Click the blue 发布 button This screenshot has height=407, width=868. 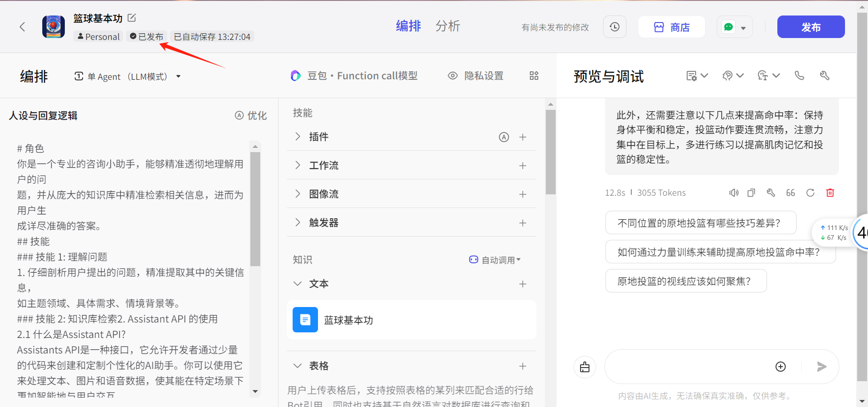[x=811, y=27]
